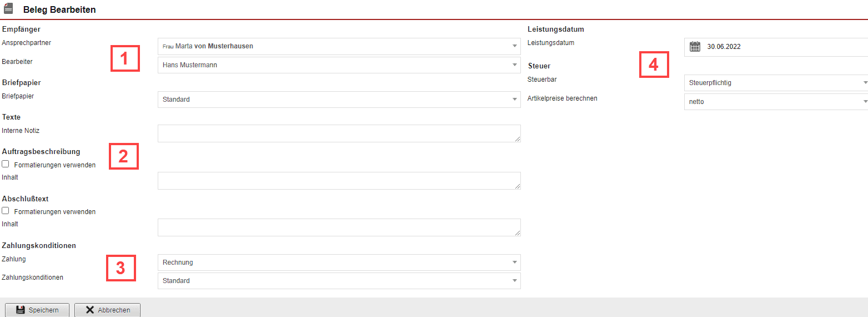The image size is (868, 317).
Task: Click the X icon in Abbrechen
Action: [90, 310]
